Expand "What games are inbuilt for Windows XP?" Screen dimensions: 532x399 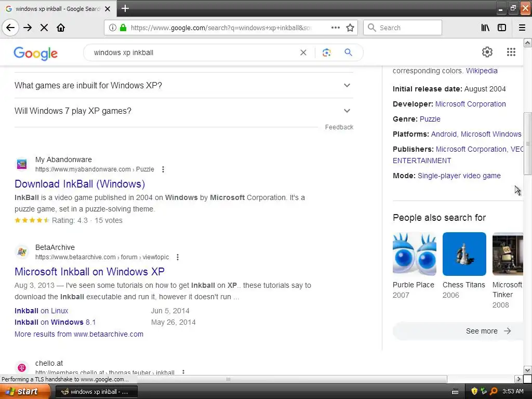pos(183,86)
